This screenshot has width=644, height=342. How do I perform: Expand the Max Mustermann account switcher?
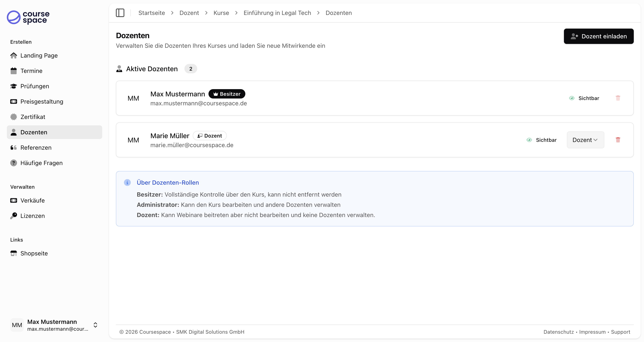(95, 325)
